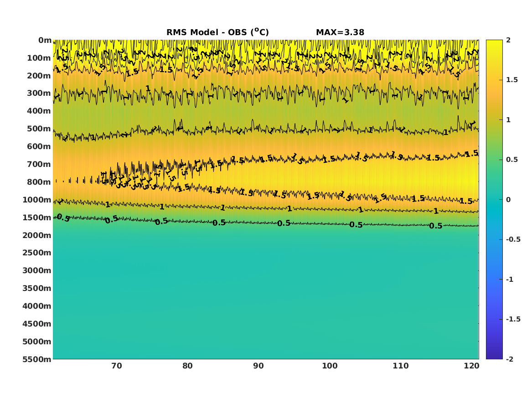Select the '3000m' depth axis label
Image resolution: width=532 pixels, height=399 pixels.
pyautogui.click(x=37, y=270)
